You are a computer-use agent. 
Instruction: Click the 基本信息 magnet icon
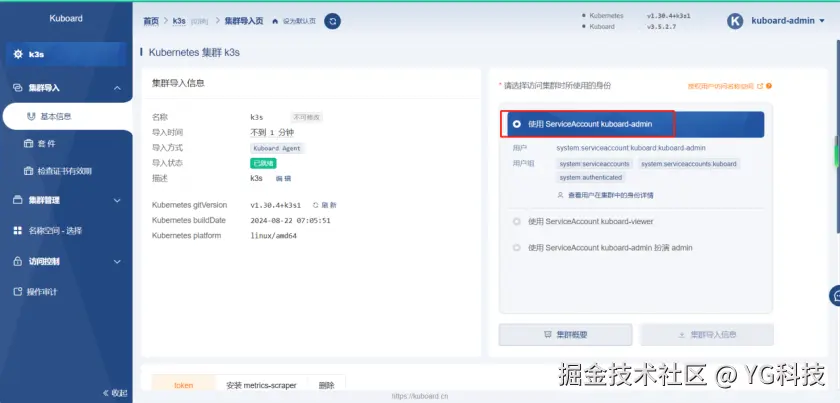coord(31,116)
